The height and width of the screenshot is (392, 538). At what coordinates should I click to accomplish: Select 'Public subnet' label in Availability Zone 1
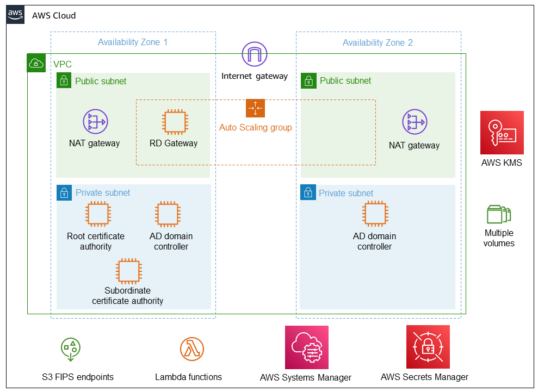(101, 81)
